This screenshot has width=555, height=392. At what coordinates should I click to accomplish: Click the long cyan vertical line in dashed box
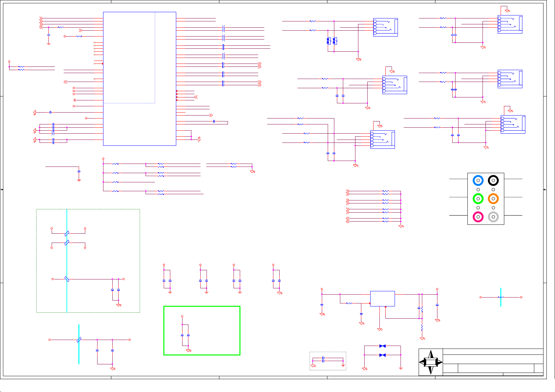67,261
